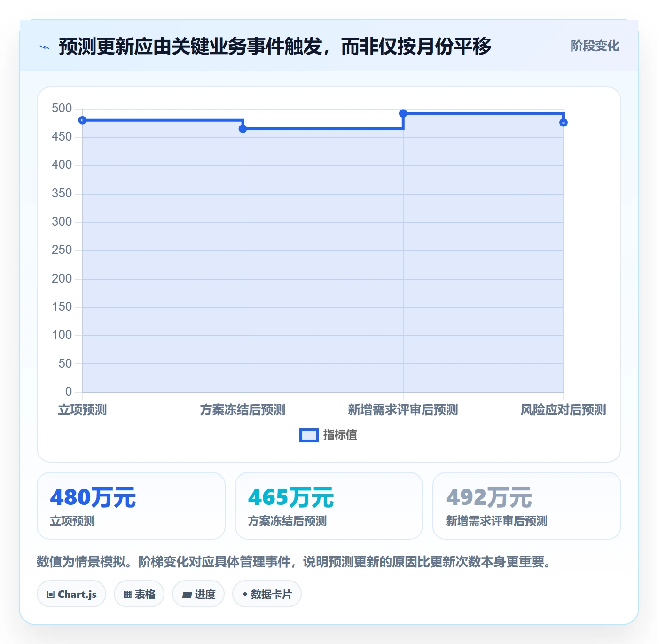Click the 表格 tag chip
Screen dimensions: 658x644
tap(139, 594)
